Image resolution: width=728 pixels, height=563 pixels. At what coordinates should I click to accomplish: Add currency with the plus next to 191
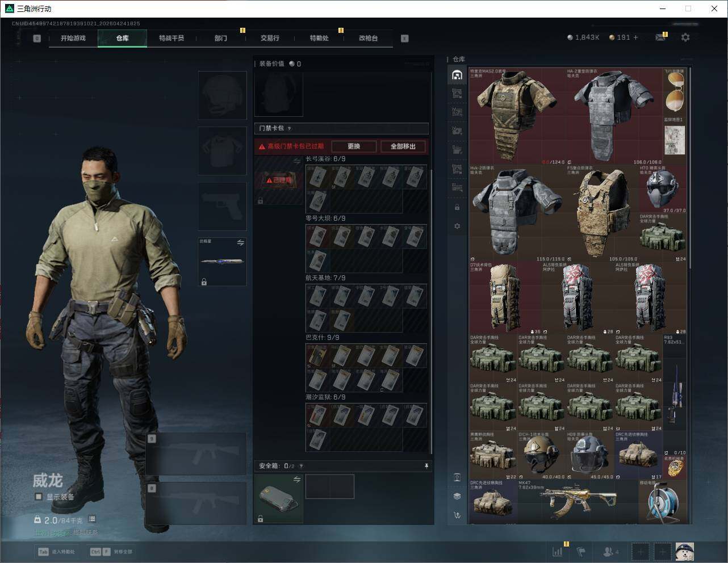click(x=636, y=37)
